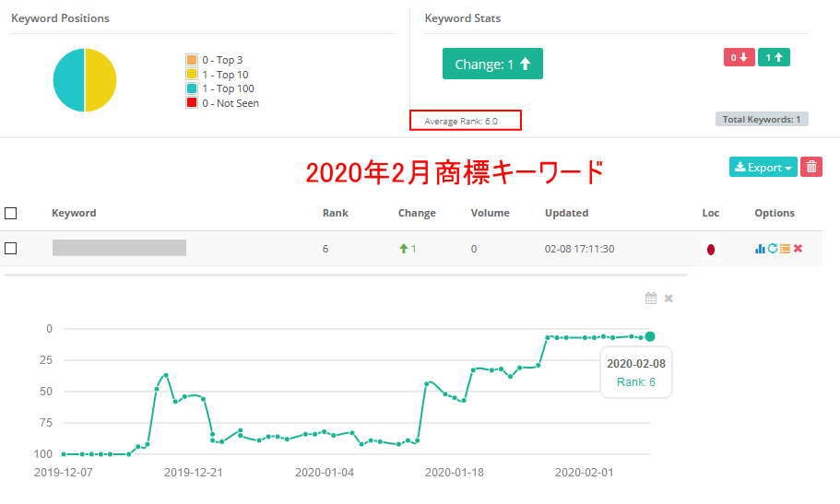840x504 pixels.
Task: Open the calendar icon above the chart
Action: point(650,298)
